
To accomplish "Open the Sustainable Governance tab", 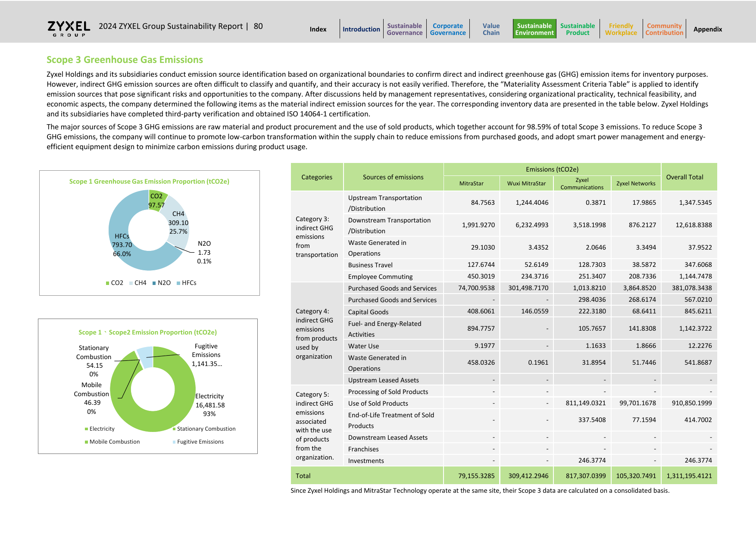I will pos(404,29).
